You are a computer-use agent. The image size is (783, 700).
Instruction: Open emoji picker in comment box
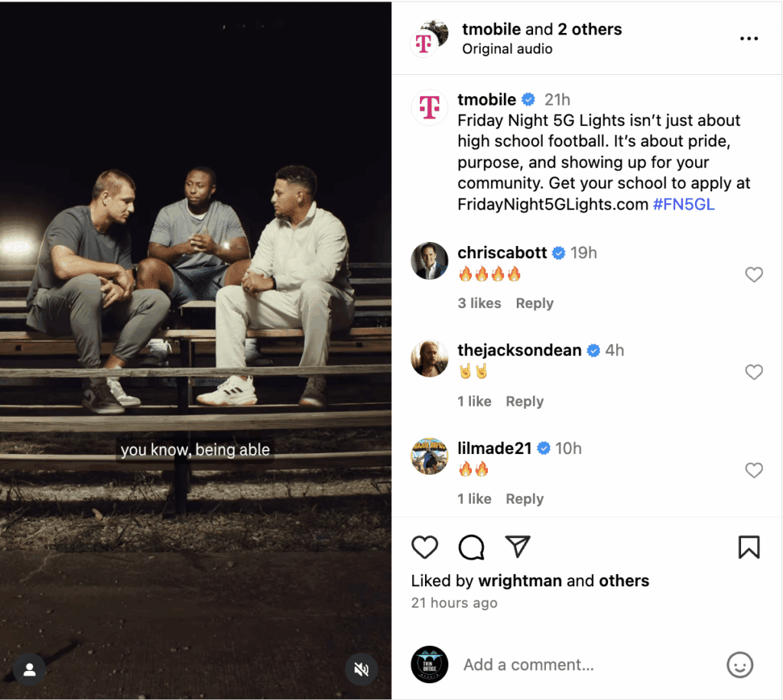point(739,665)
